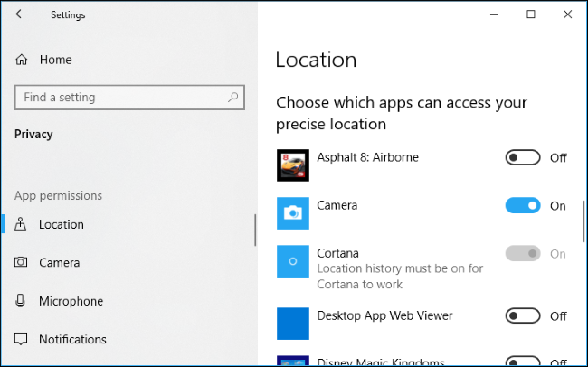Click the Privacy heading in sidebar
This screenshot has width=588, height=367.
tap(33, 134)
